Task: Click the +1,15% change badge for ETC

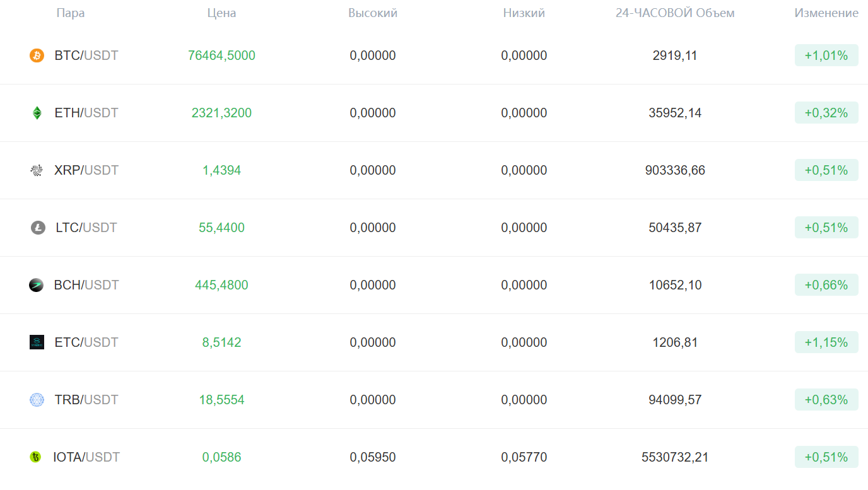Action: (x=826, y=342)
